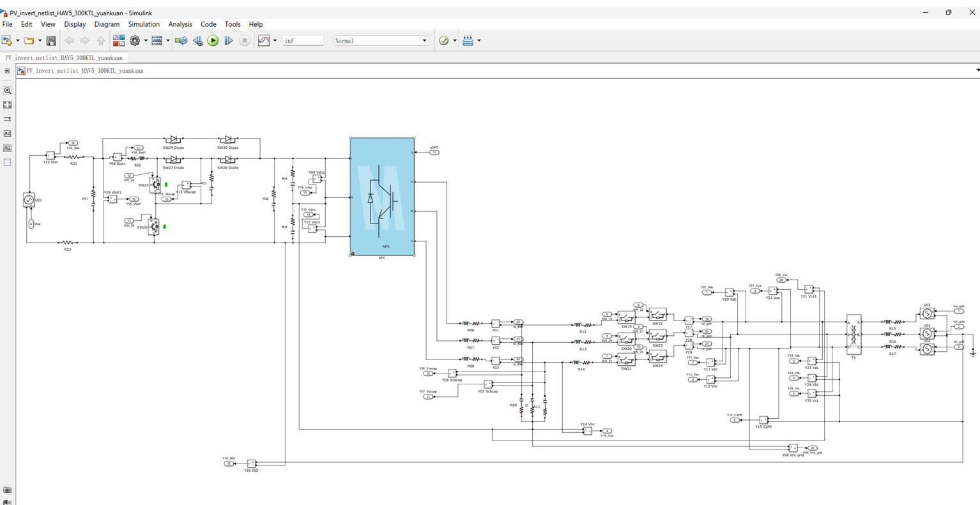This screenshot has height=505, width=980.
Task: Toggle the sample time legend arrows icon
Action: tap(8, 119)
